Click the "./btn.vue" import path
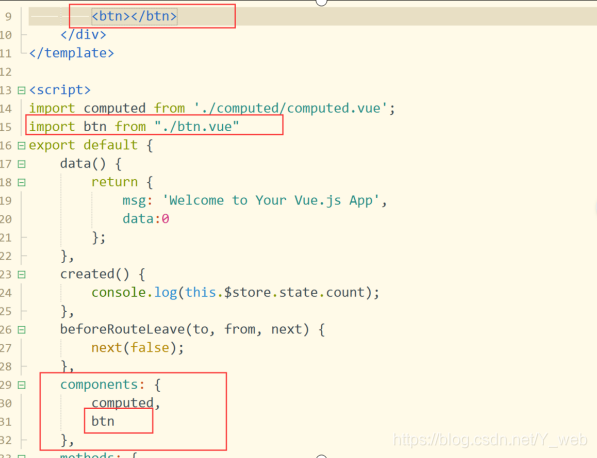Image resolution: width=597 pixels, height=458 pixels. coord(197,126)
